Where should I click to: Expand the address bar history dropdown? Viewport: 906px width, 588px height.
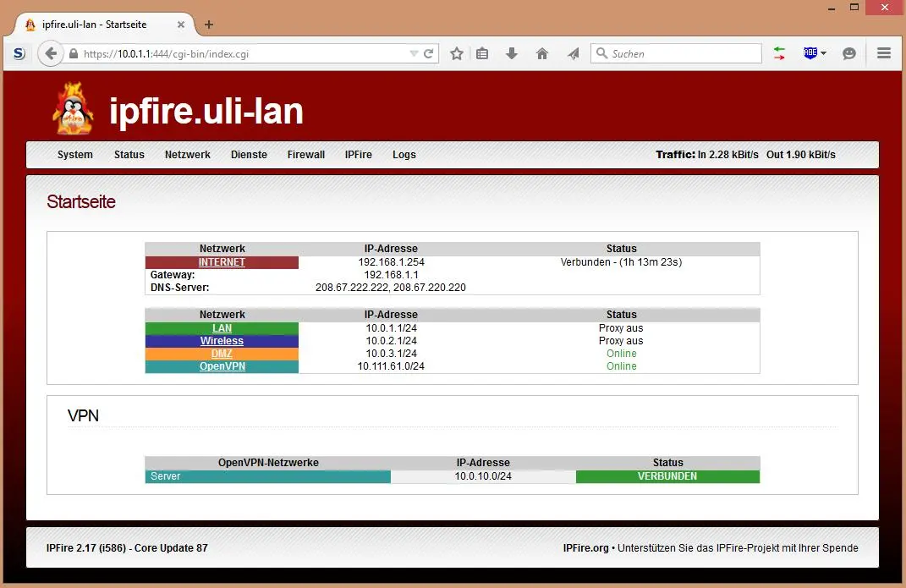[414, 53]
